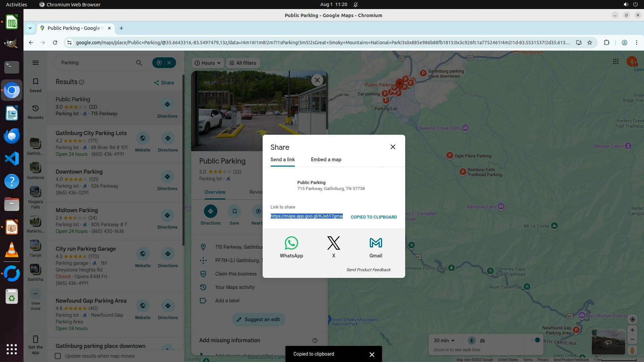
Task: Share the place through Gmail
Action: click(x=376, y=243)
